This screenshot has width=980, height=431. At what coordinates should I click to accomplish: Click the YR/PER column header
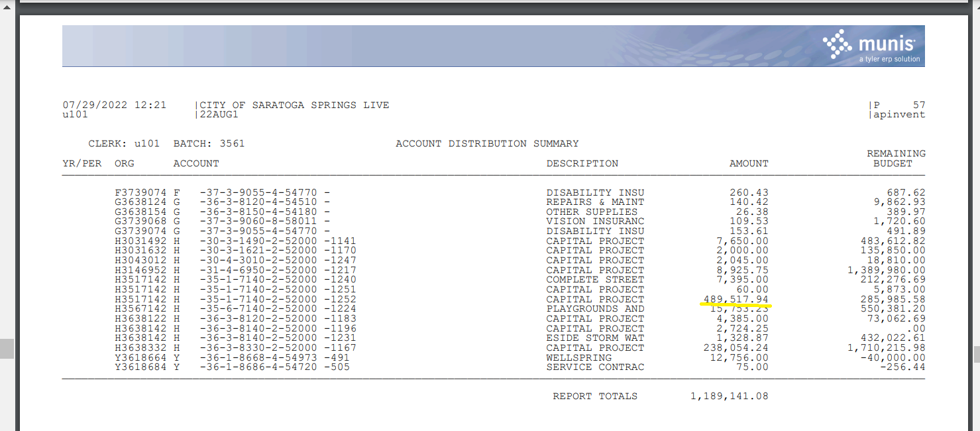[82, 163]
